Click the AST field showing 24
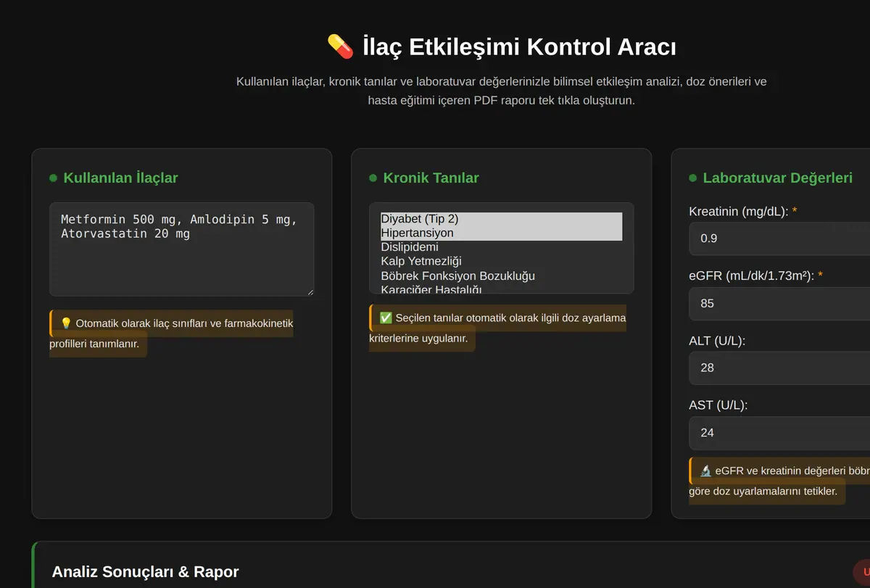The height and width of the screenshot is (588, 870). point(779,433)
